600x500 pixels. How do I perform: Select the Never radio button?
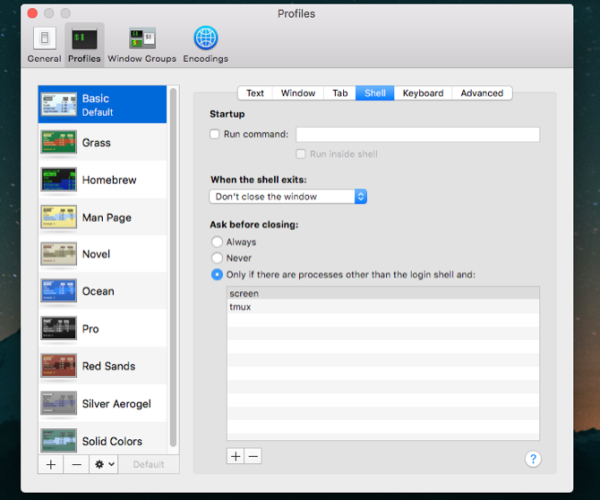(216, 258)
